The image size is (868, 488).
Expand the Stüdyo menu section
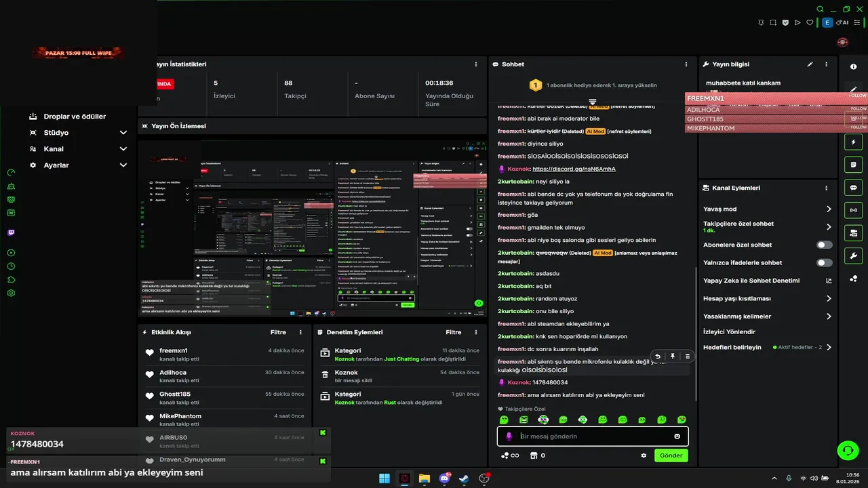123,133
